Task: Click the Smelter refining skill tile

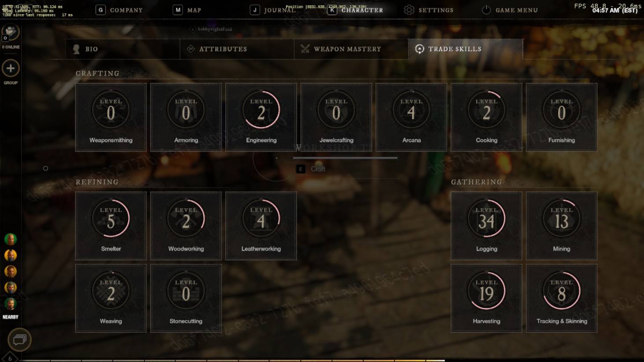Action: (x=111, y=226)
